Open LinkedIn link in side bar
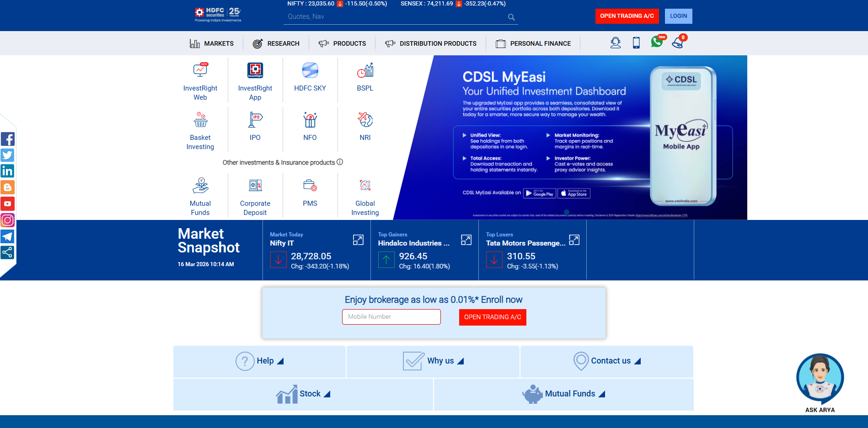868x428 pixels. (x=8, y=171)
